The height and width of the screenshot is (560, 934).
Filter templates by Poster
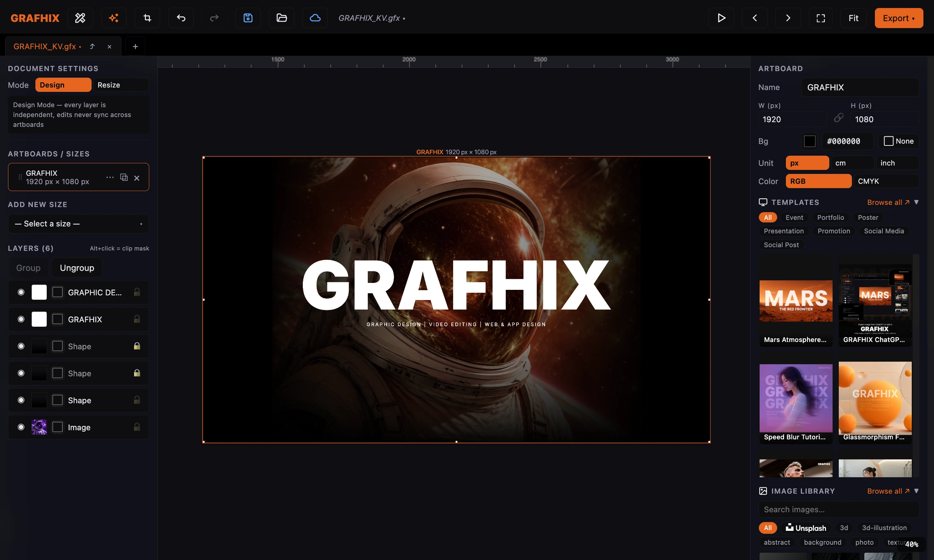[868, 217]
